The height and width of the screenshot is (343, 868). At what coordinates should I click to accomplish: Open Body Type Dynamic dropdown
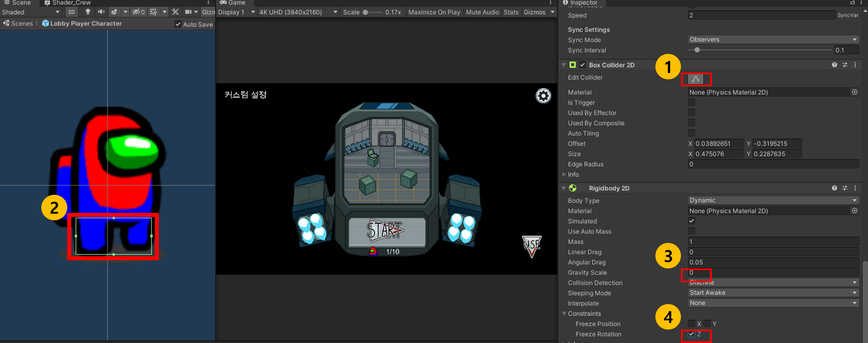pyautogui.click(x=773, y=200)
